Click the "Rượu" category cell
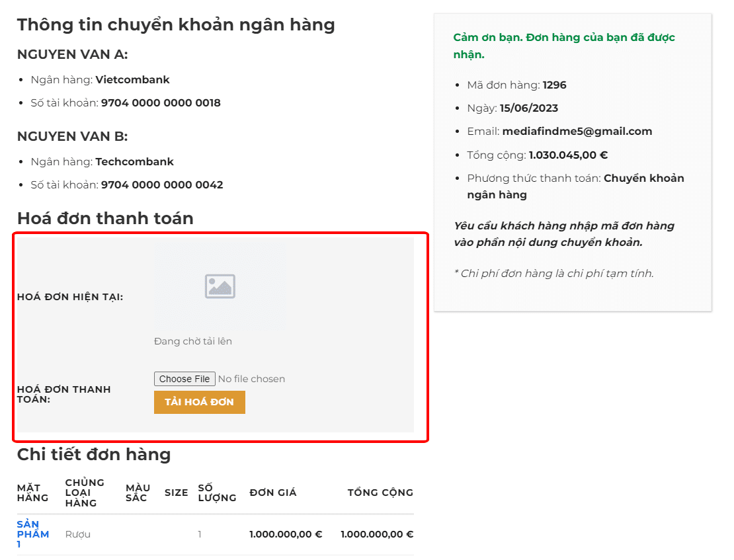Image resolution: width=734 pixels, height=560 pixels. coord(78,534)
